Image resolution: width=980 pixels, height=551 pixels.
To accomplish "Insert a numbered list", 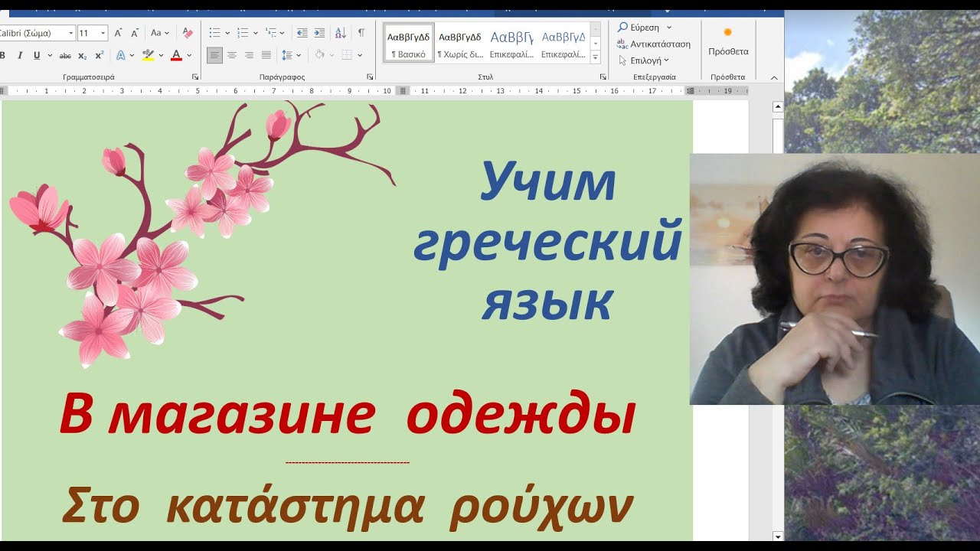I will click(x=243, y=33).
